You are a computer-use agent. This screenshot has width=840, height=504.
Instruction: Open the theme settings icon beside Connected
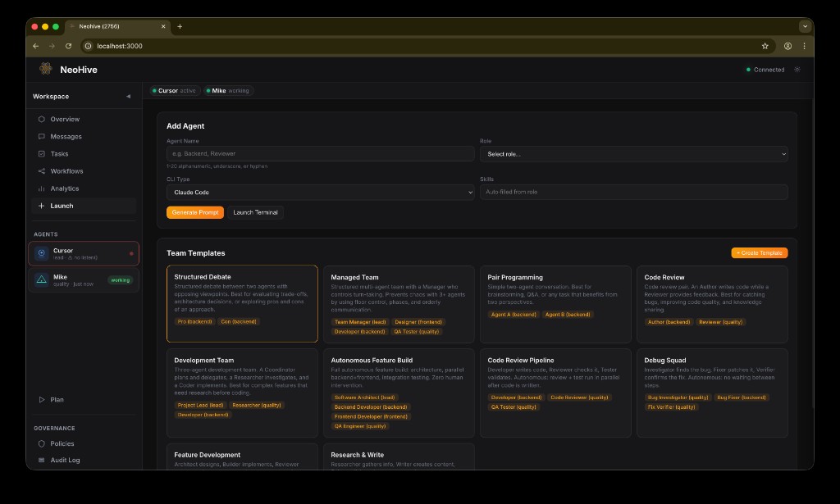click(x=797, y=70)
